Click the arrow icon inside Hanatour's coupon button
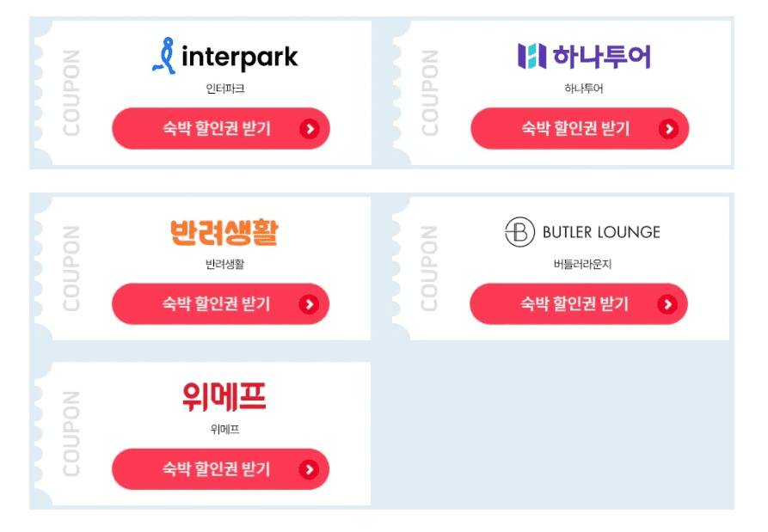The width and height of the screenshot is (768, 532). coord(669,128)
